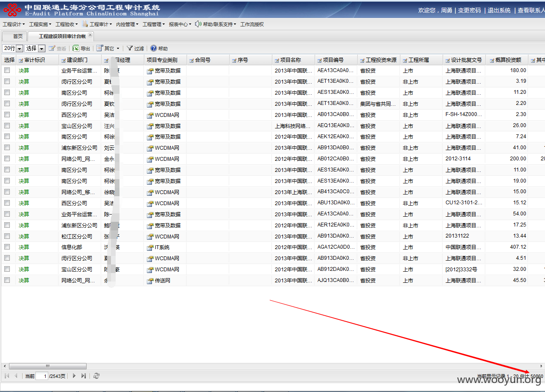Image resolution: width=545 pixels, height=392 pixels.
Task: Click the edit icon in 建设部门 header
Action: 64,61
